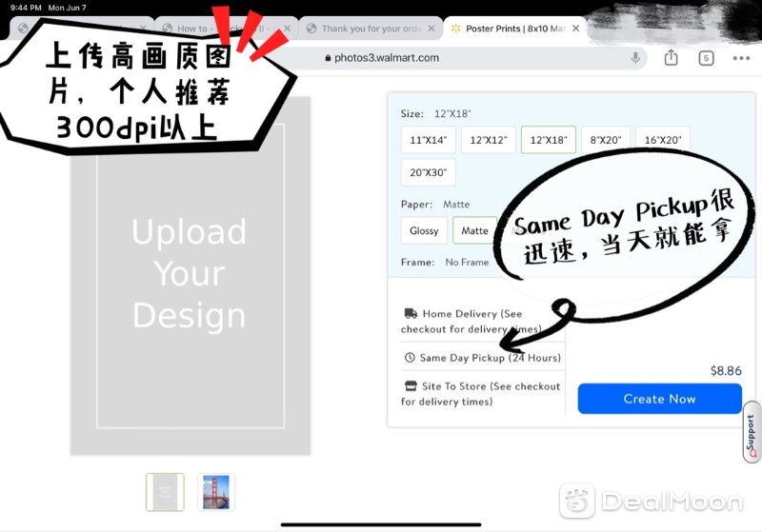Viewport: 762px width, 532px height.
Task: Choose the 8"X20" size option
Action: pos(606,140)
